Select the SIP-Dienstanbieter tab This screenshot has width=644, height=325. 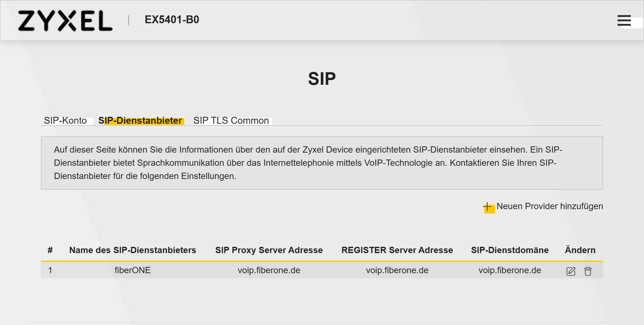(x=140, y=121)
